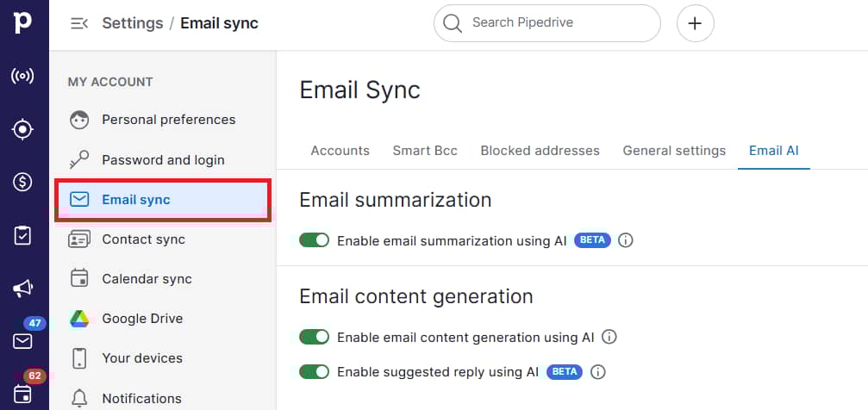This screenshot has width=868, height=410.
Task: Click the Password and login key icon
Action: pos(79,160)
